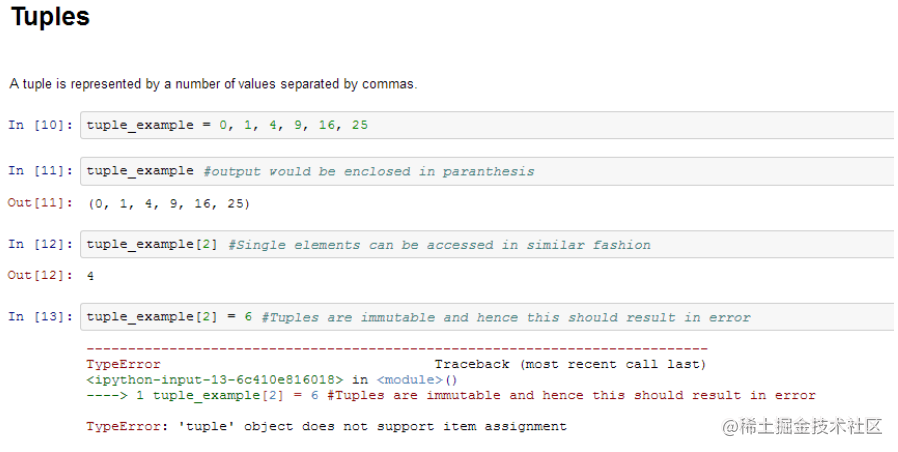Click the <module>() text in traceback
The image size is (898, 452).
417,380
